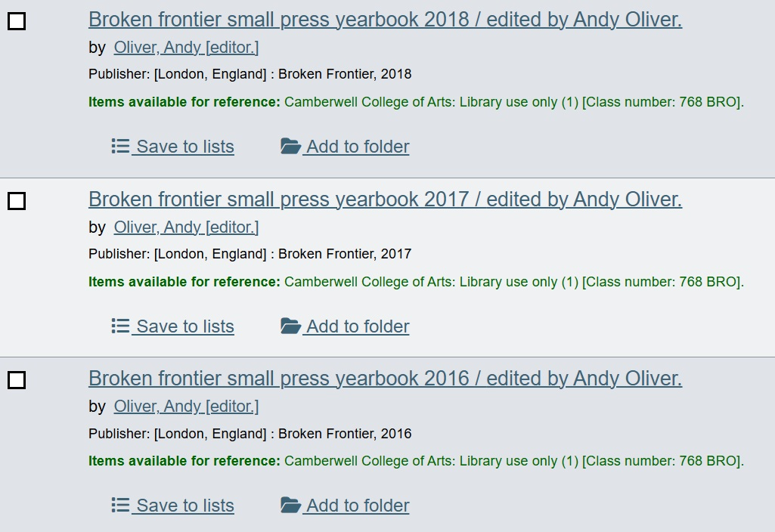775x532 pixels.
Task: Click author Oliver, Andy link under 2018 yearbook
Action: pos(186,48)
